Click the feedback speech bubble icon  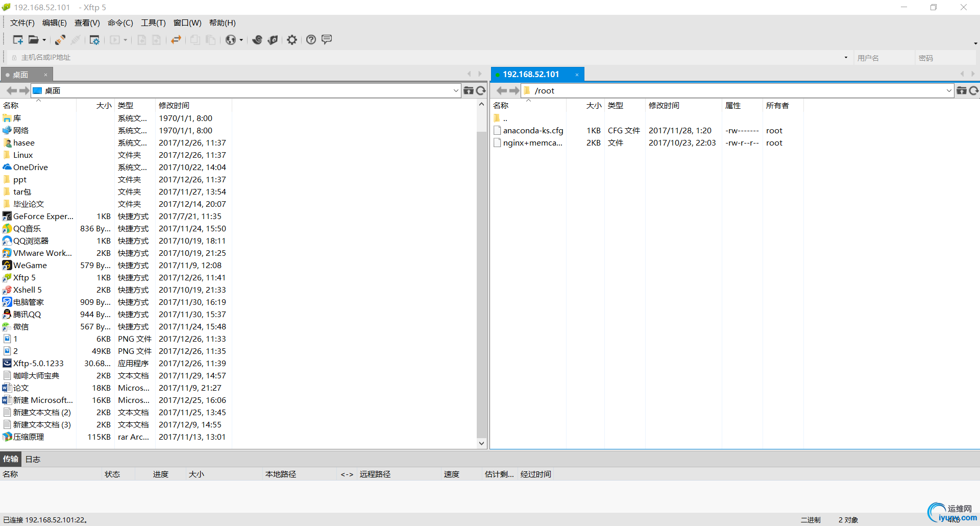tap(327, 39)
